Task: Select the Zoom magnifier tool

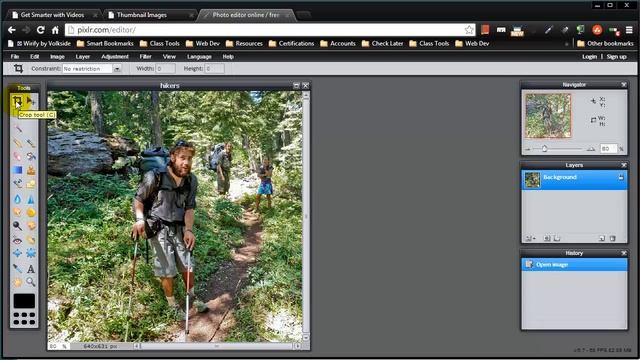Action: pyautogui.click(x=31, y=282)
